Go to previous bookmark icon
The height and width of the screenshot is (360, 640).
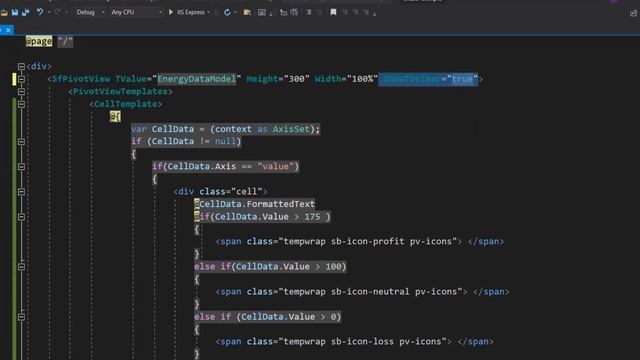(x=345, y=12)
